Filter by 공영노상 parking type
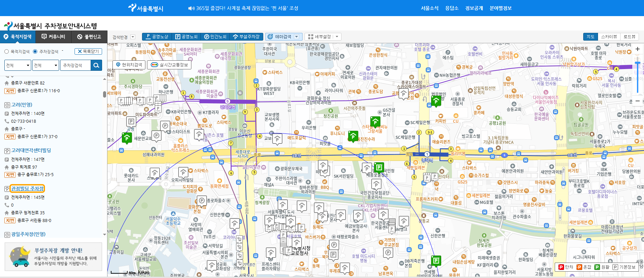 (157, 37)
